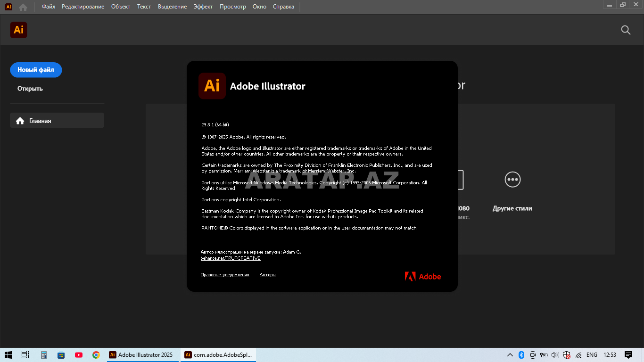Viewport: 644px width, 362px height.
Task: Open the Эффект menu
Action: tap(203, 7)
